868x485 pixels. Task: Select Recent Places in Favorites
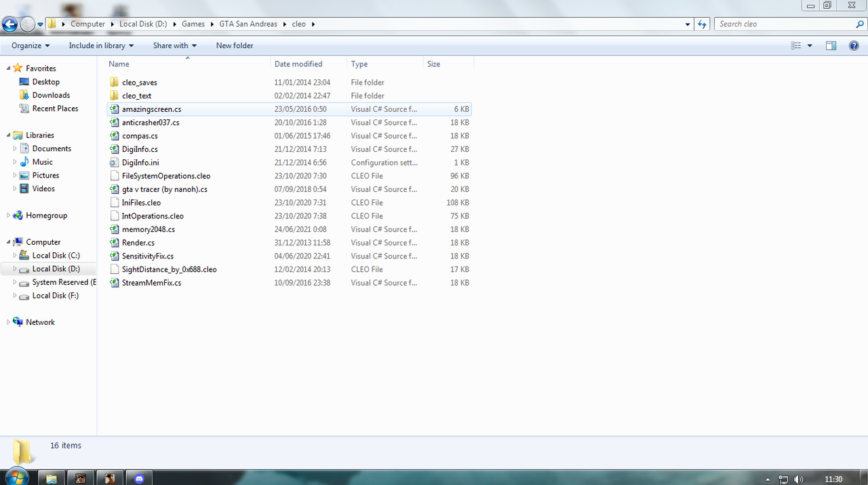[55, 109]
